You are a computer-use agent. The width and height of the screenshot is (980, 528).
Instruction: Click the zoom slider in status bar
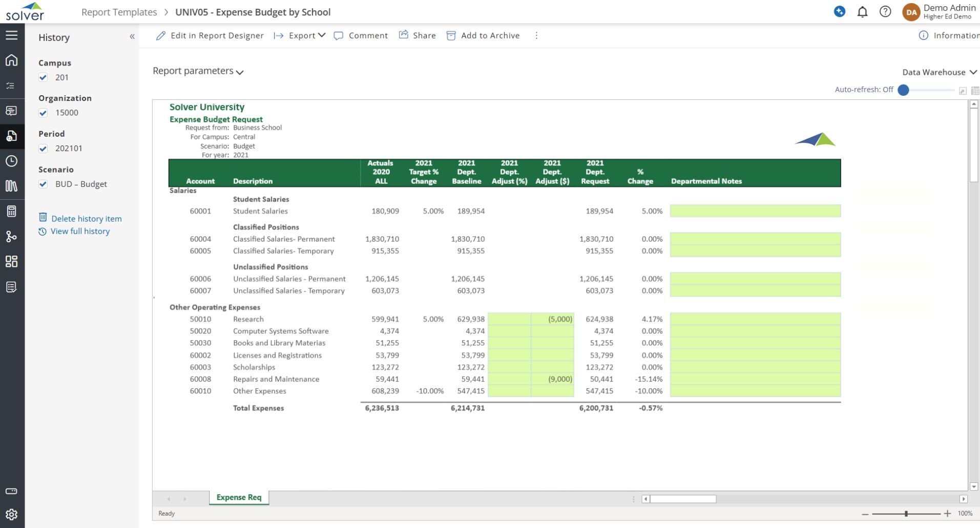tap(906, 513)
